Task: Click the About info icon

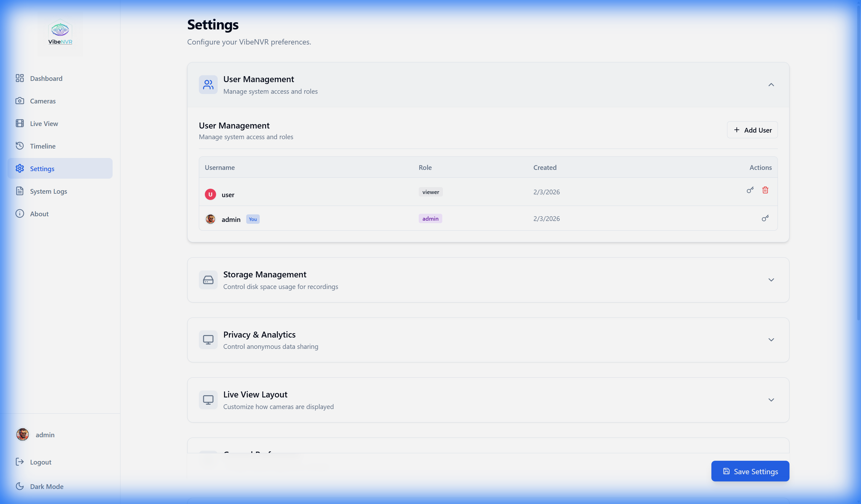Action: (19, 213)
